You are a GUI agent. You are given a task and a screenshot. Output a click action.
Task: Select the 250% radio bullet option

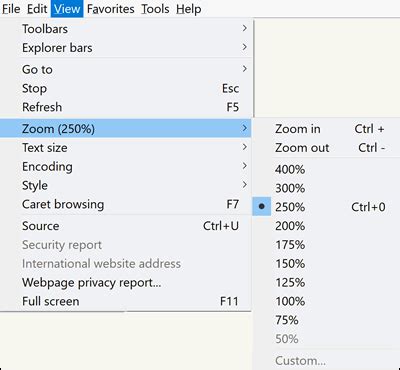262,207
